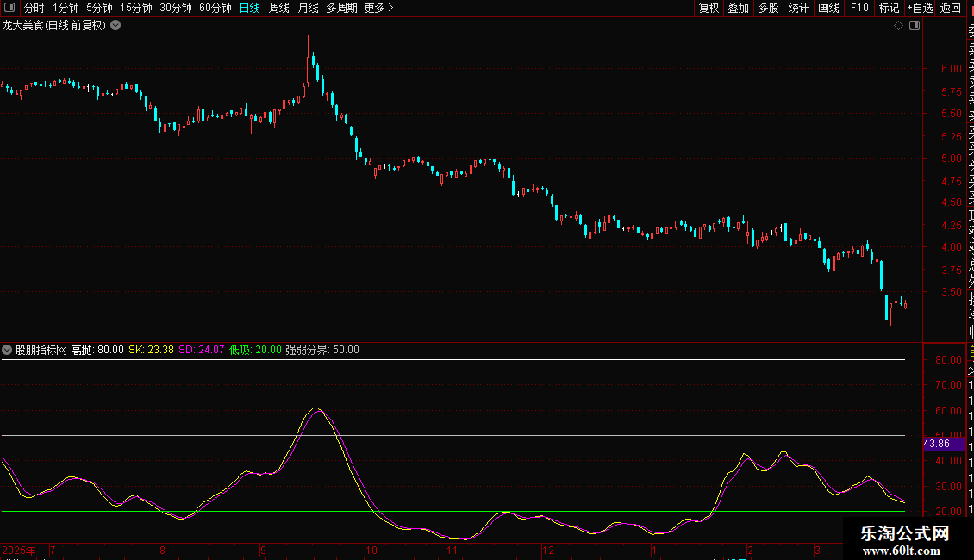Switch to 60分钟 period tab

[x=215, y=8]
